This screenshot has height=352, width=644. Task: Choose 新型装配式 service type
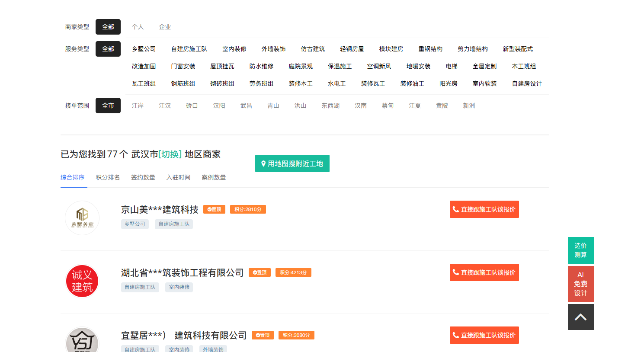tap(518, 49)
